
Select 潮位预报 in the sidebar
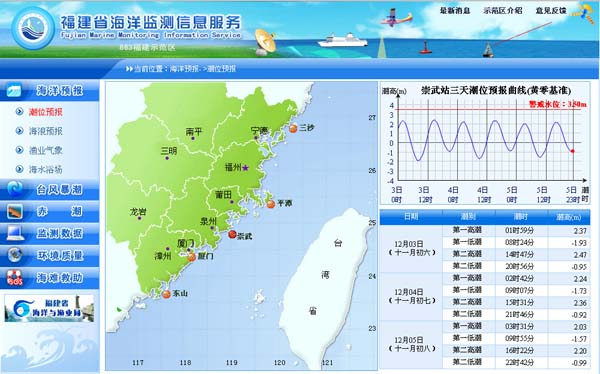[x=46, y=112]
